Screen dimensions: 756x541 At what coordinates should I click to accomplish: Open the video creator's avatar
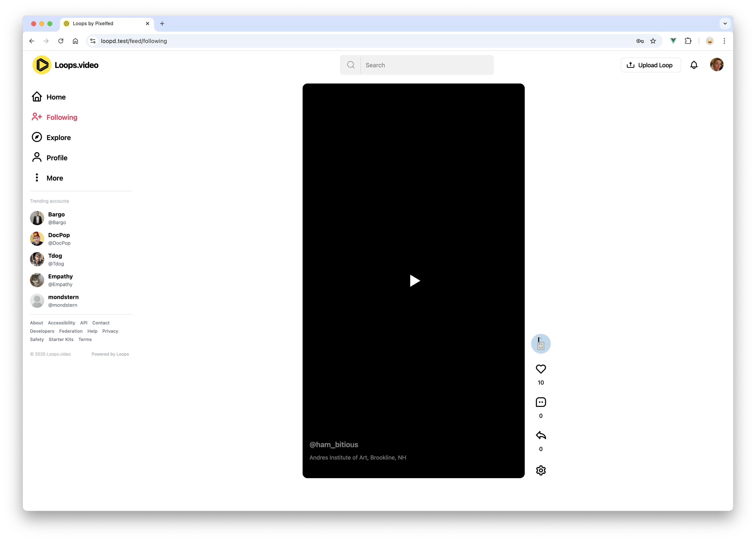pyautogui.click(x=540, y=343)
